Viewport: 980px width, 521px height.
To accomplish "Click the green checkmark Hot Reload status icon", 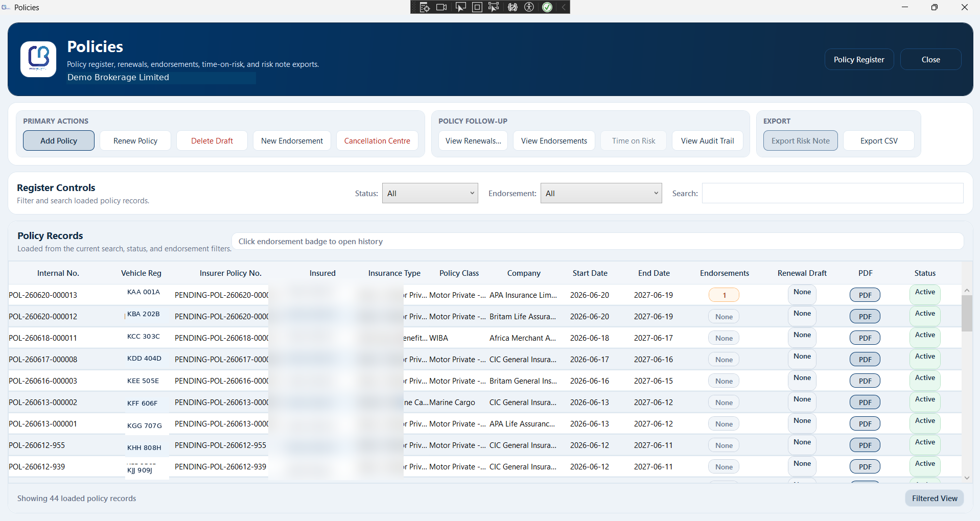I will (547, 7).
